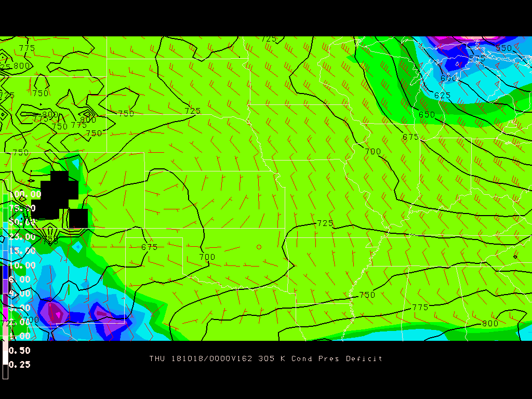Select the 25.00 legend value
This screenshot has height=399, width=532.
pyautogui.click(x=22, y=237)
